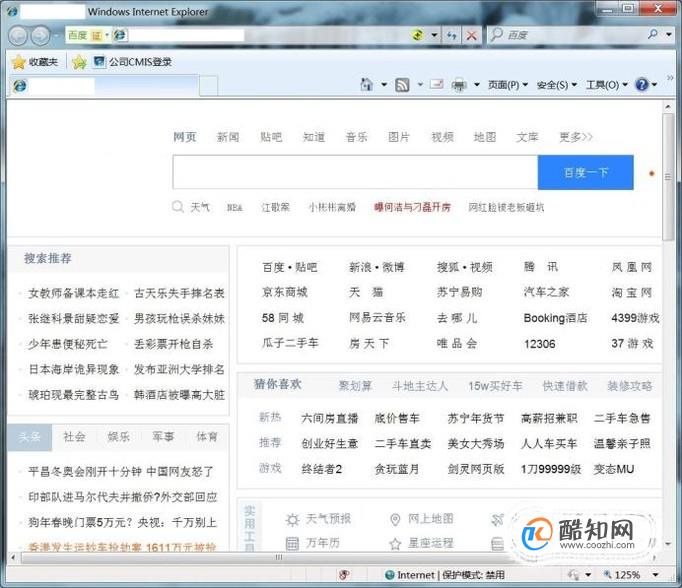682x588 pixels.
Task: Expand the Home button dropdown arrow
Action: (x=384, y=84)
